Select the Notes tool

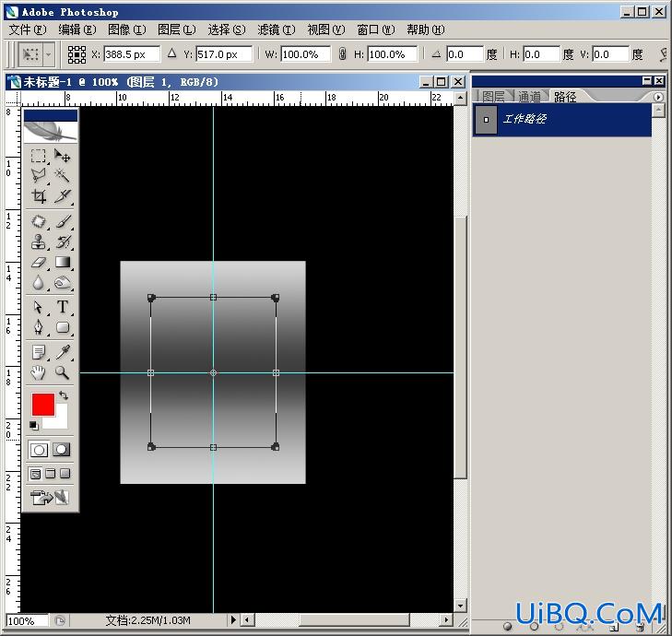click(38, 352)
